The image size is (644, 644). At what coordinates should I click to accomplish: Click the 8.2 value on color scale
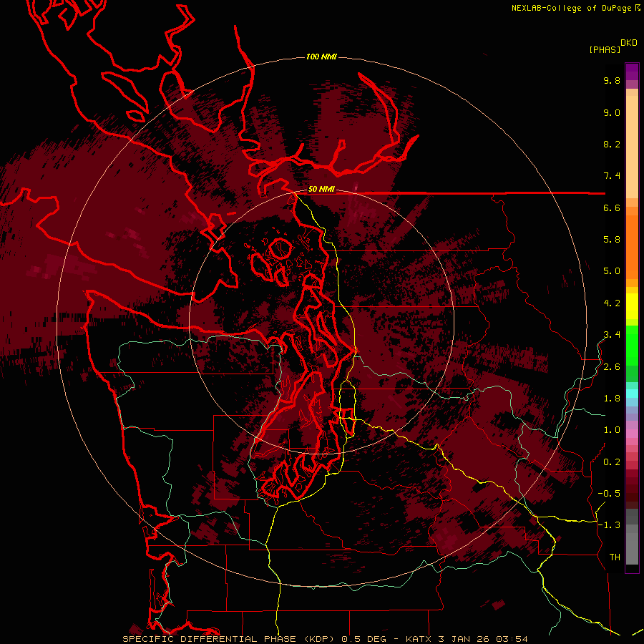pos(612,145)
